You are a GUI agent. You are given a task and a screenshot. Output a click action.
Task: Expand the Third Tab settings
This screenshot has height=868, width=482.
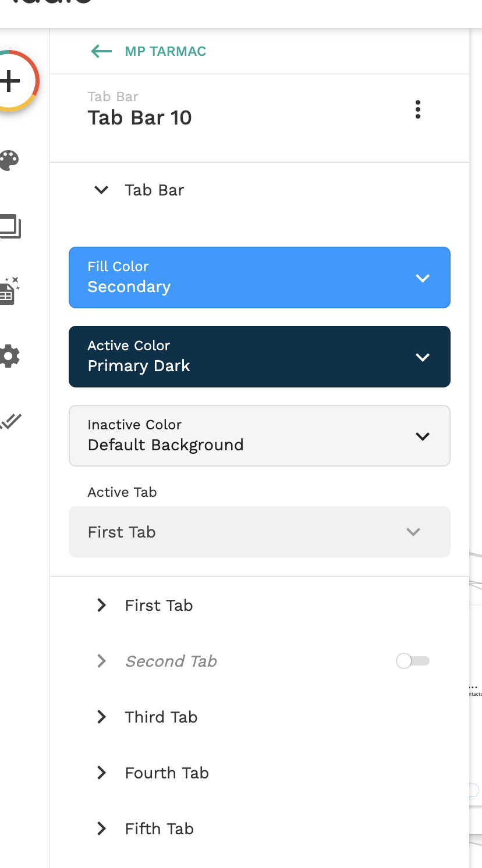[101, 717]
